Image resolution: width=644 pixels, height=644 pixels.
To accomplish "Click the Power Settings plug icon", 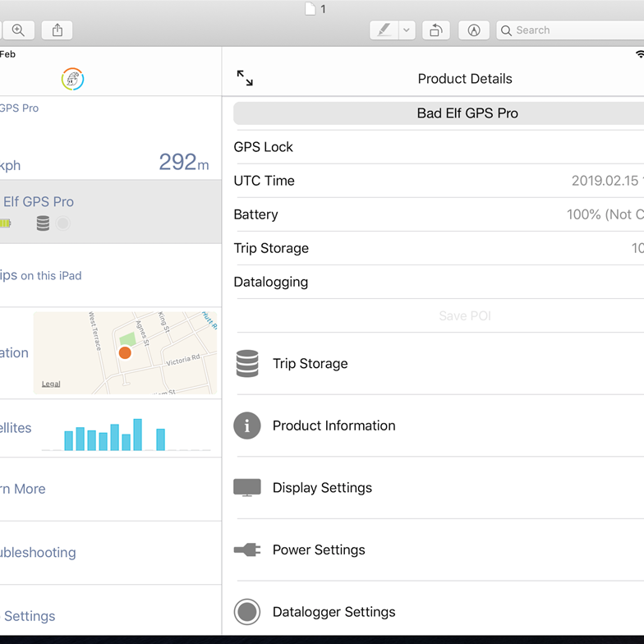I will click(x=247, y=550).
